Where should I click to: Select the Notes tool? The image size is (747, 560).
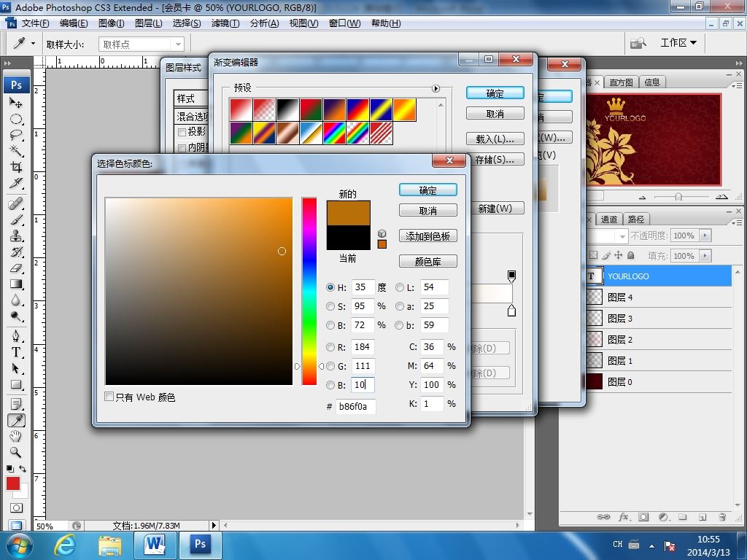[x=16, y=404]
